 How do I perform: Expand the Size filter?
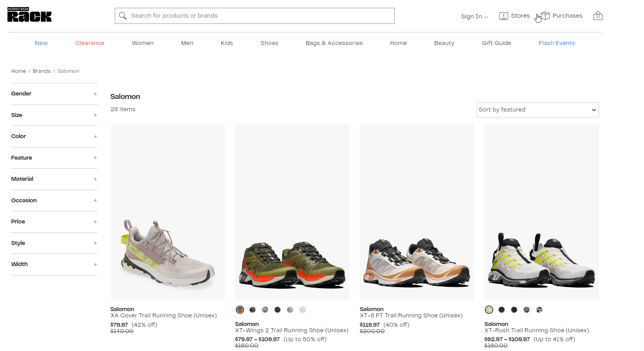tap(54, 115)
